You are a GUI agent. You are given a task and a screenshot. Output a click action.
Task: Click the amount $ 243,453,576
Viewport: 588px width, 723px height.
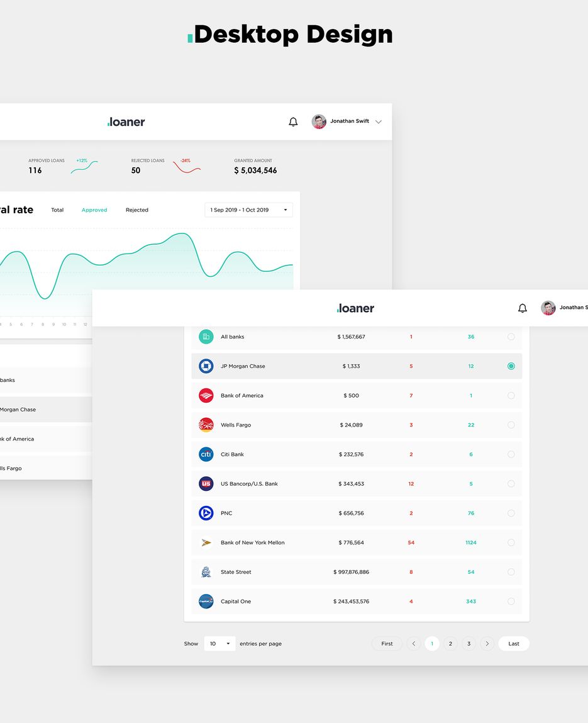tap(351, 602)
